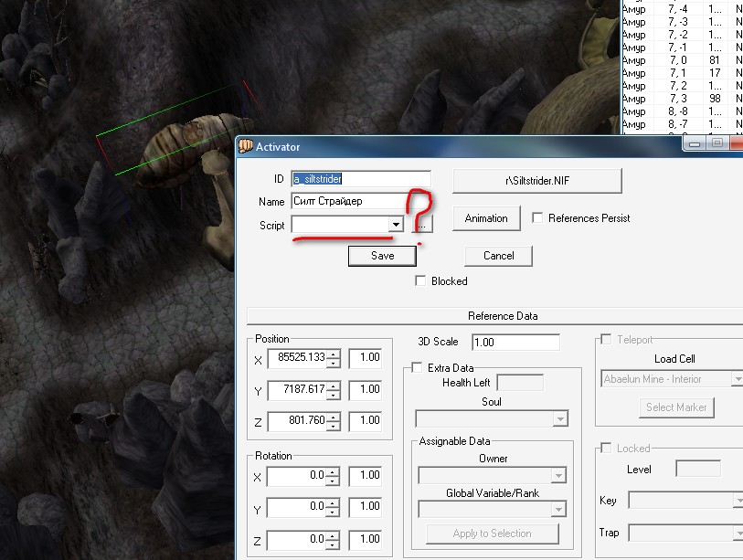This screenshot has width=743, height=560.
Task: Increase Rotation X with the up spinner
Action: pos(334,472)
